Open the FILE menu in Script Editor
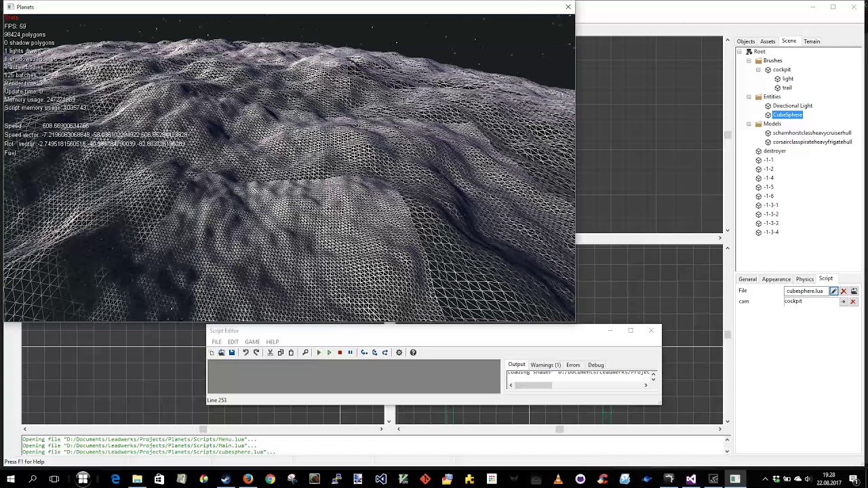 click(216, 342)
